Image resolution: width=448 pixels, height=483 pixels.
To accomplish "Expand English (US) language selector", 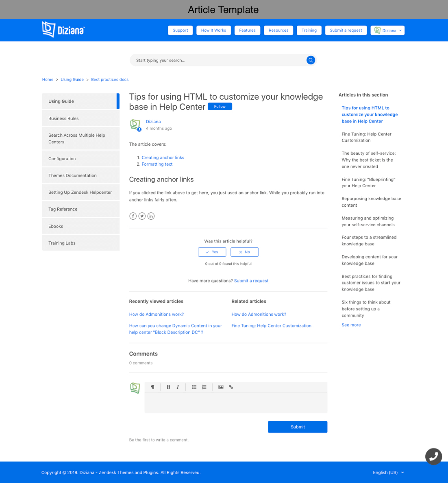I will [x=388, y=472].
